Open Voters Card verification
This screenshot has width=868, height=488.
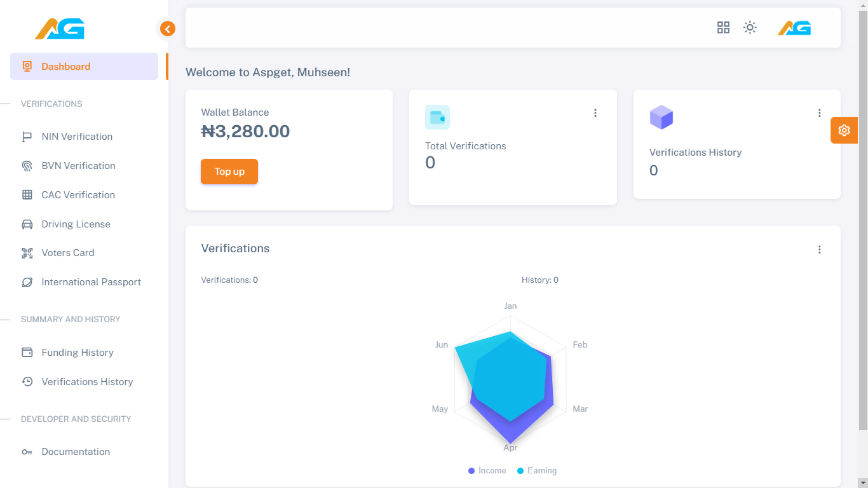[x=67, y=252]
